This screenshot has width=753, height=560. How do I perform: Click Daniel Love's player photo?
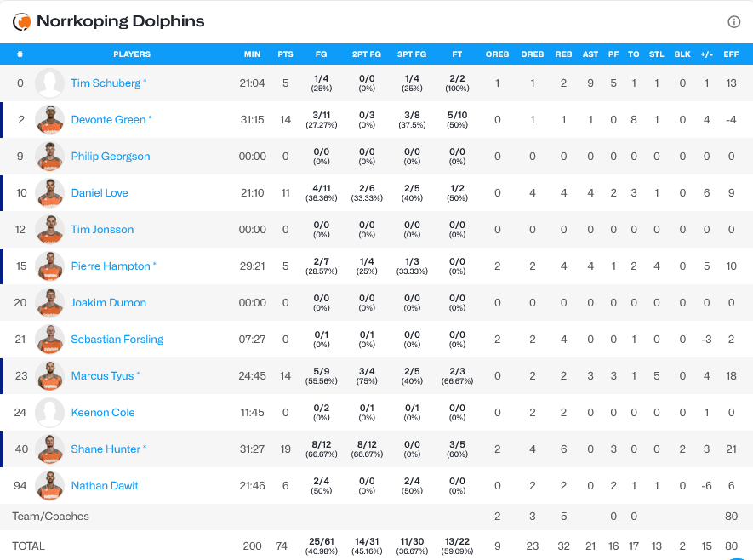point(50,193)
